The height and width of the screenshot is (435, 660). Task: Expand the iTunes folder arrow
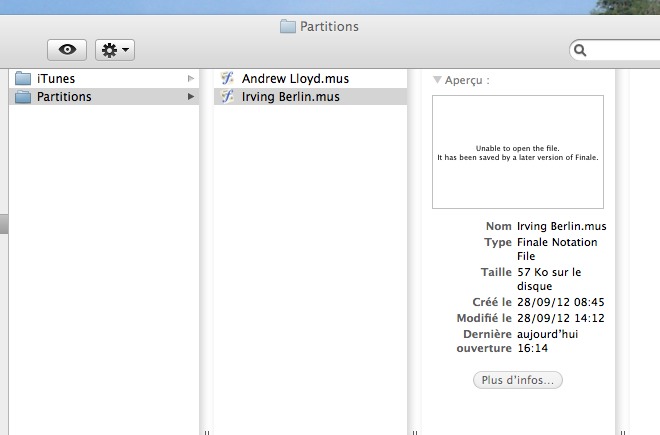pos(191,78)
